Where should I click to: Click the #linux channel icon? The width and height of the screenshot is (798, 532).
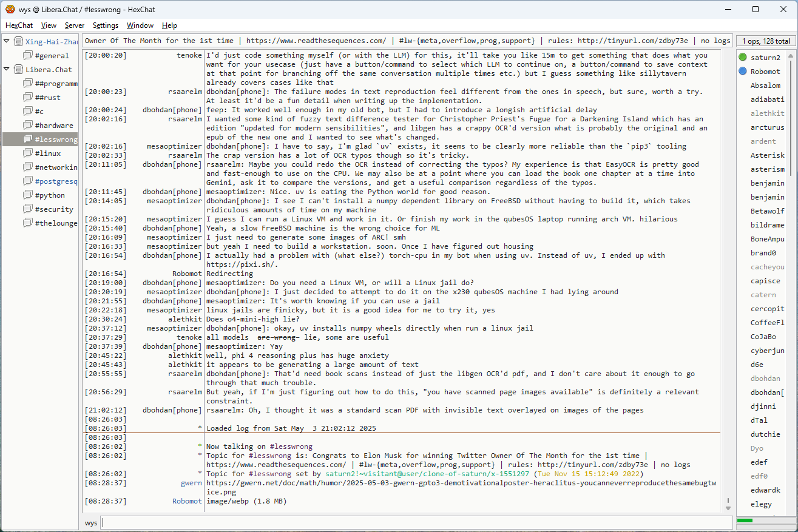coord(28,153)
